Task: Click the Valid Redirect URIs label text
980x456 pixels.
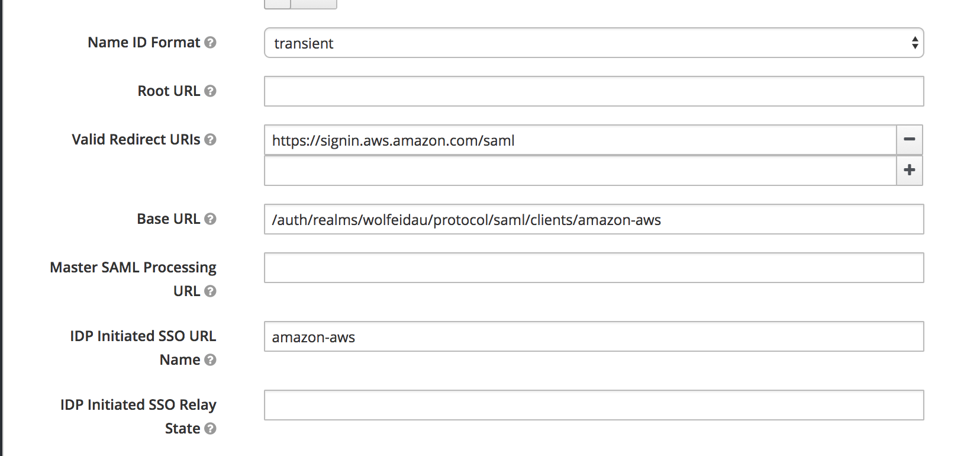Action: (x=136, y=140)
